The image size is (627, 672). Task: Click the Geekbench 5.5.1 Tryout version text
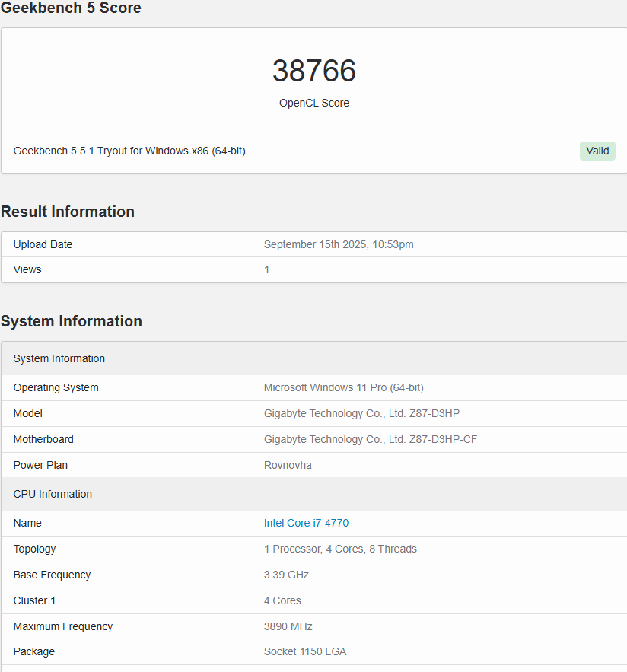[129, 151]
